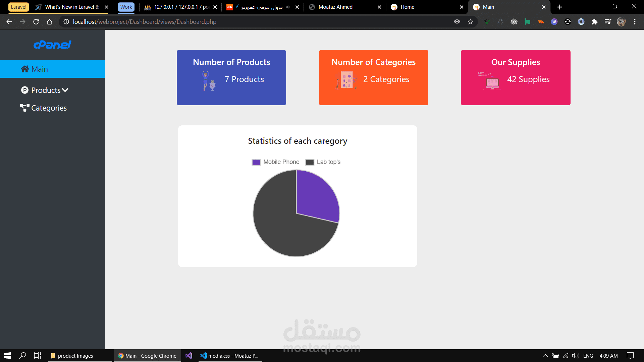Image resolution: width=644 pixels, height=362 pixels.
Task: Expand the Products sidebar dropdown chevron
Action: pyautogui.click(x=65, y=90)
